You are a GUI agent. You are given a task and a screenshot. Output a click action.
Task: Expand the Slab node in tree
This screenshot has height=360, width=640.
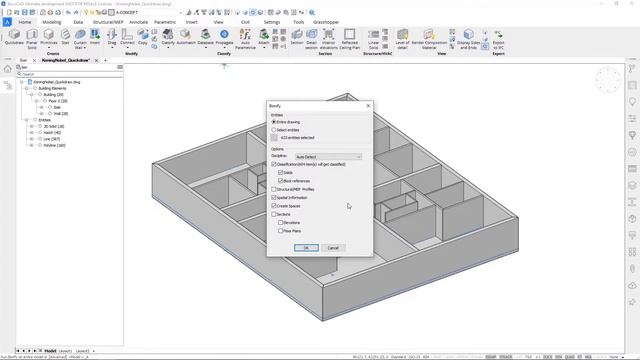tap(41, 107)
